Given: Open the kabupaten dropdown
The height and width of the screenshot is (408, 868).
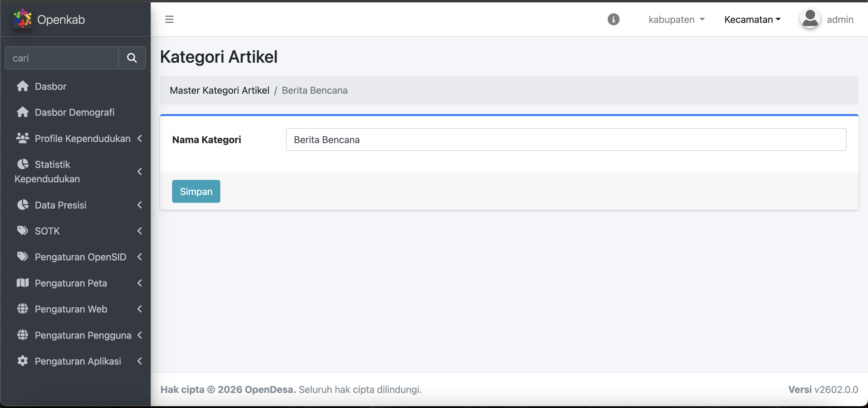Looking at the screenshot, I should (676, 20).
